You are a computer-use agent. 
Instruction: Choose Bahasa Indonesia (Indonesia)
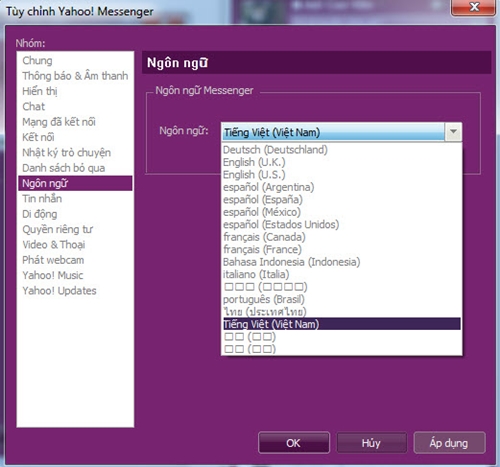[x=341, y=262]
